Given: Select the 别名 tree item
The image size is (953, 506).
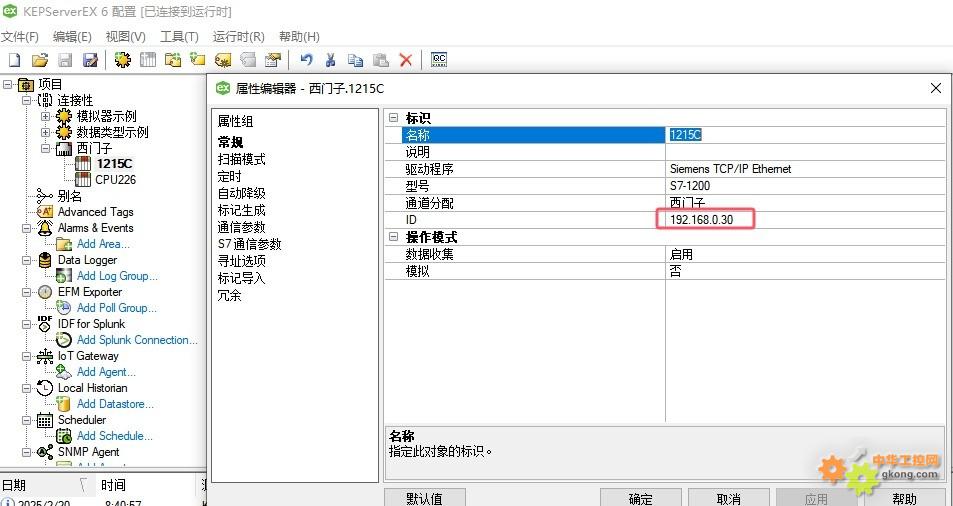Looking at the screenshot, I should [x=70, y=196].
